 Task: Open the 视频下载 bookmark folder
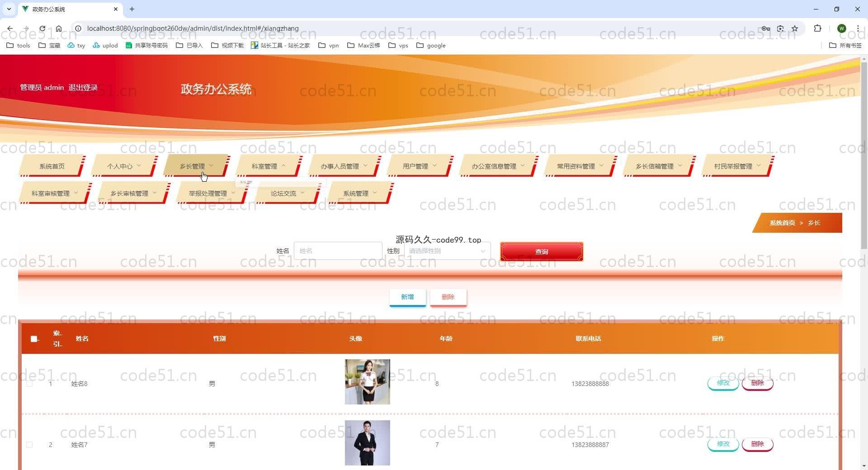click(x=227, y=46)
